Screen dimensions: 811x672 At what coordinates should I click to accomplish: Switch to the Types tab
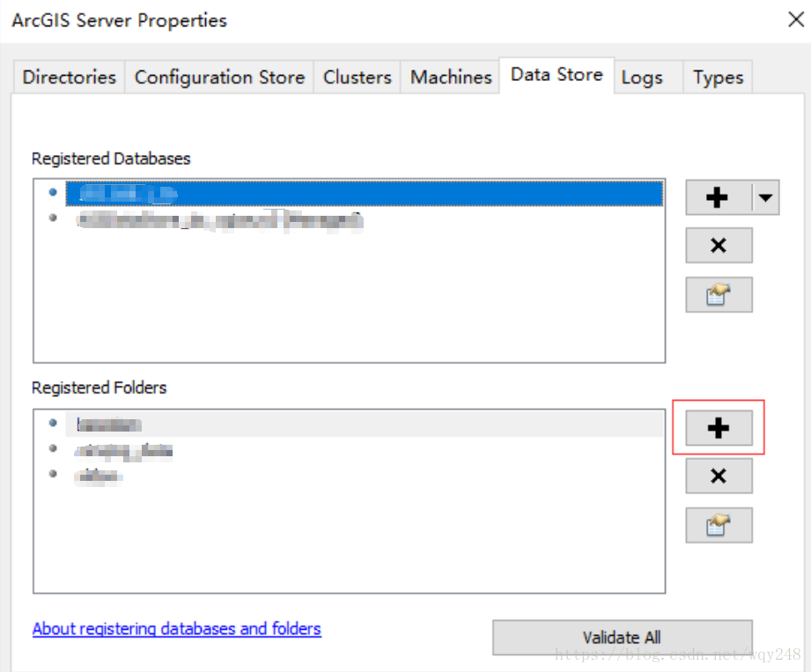718,78
